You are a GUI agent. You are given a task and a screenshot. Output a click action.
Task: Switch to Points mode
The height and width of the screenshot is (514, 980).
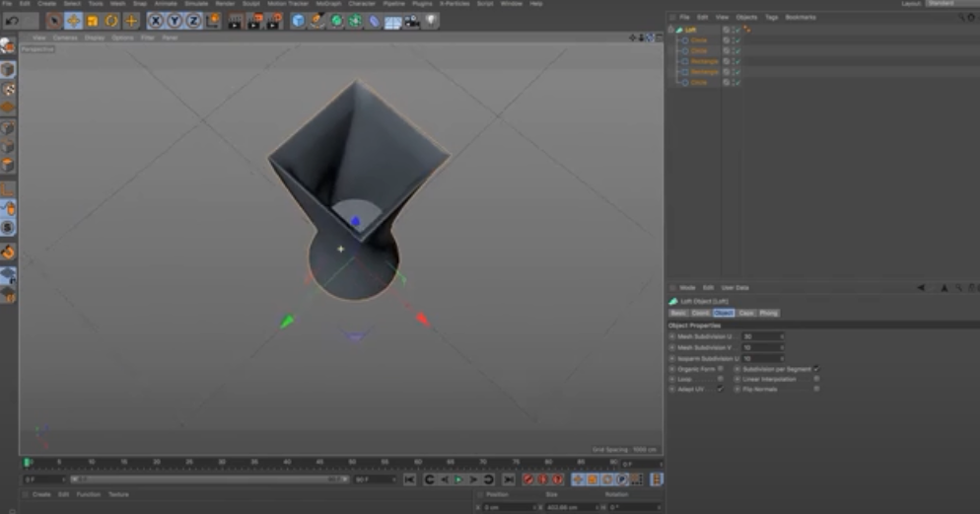8,127
